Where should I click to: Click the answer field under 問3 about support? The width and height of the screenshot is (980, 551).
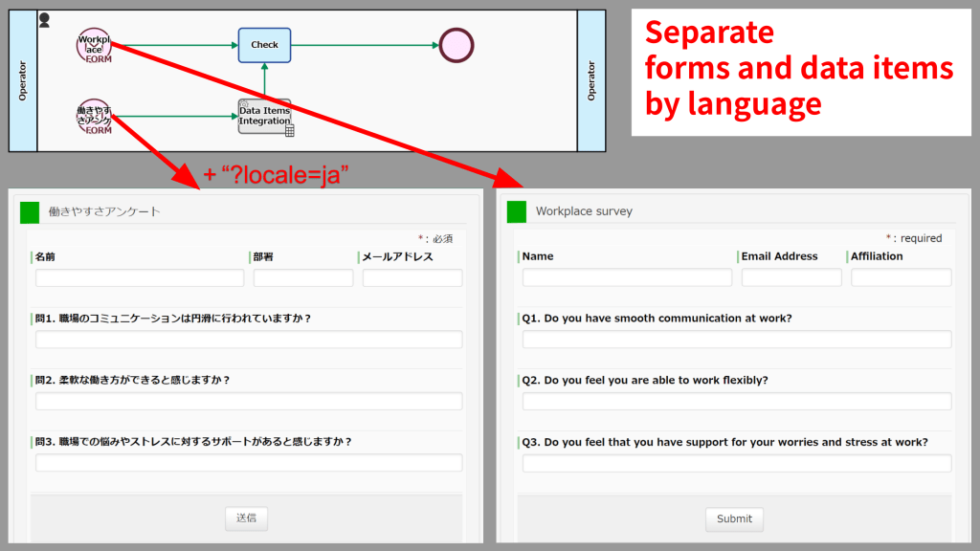pos(247,462)
